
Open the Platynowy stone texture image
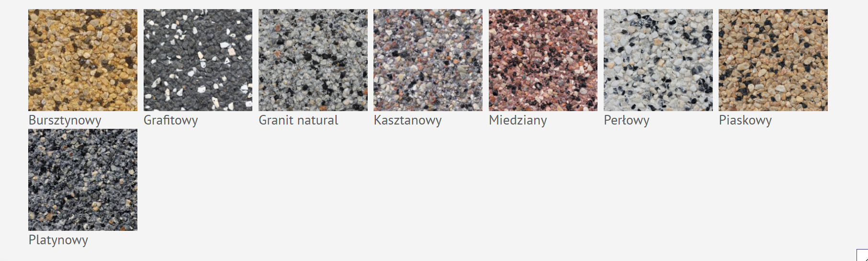point(83,180)
